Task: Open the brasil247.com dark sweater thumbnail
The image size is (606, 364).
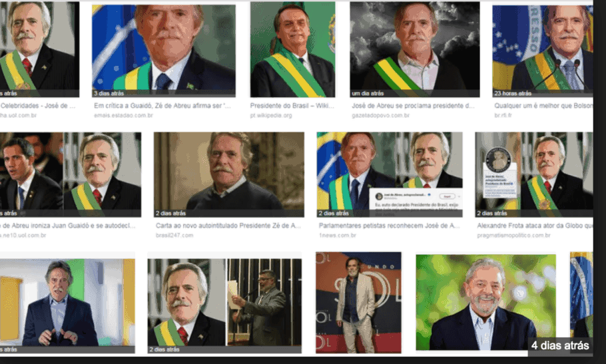Action: (229, 174)
